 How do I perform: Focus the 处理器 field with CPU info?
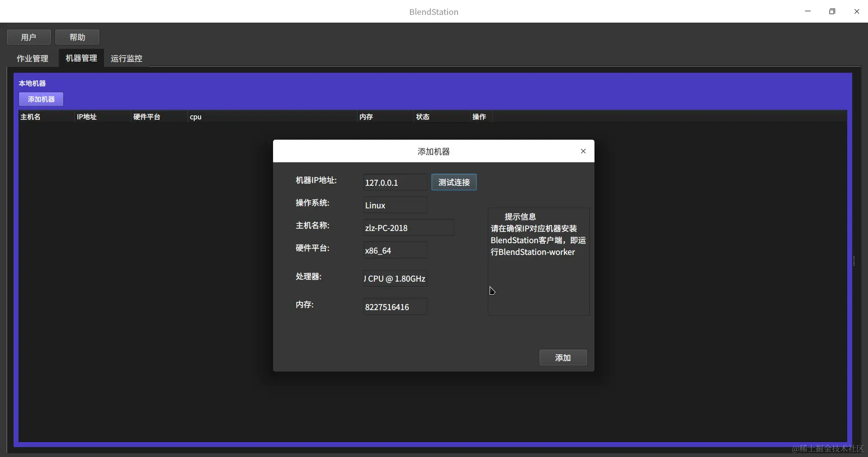pyautogui.click(x=395, y=278)
